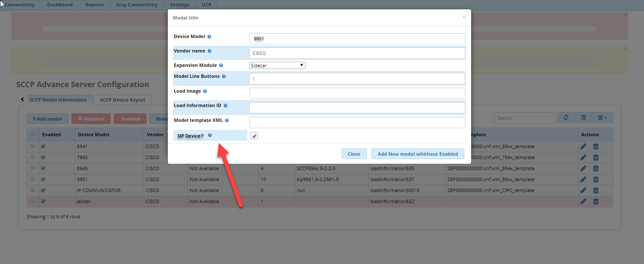Click the table Search box
This screenshot has width=644, height=264.
click(524, 118)
